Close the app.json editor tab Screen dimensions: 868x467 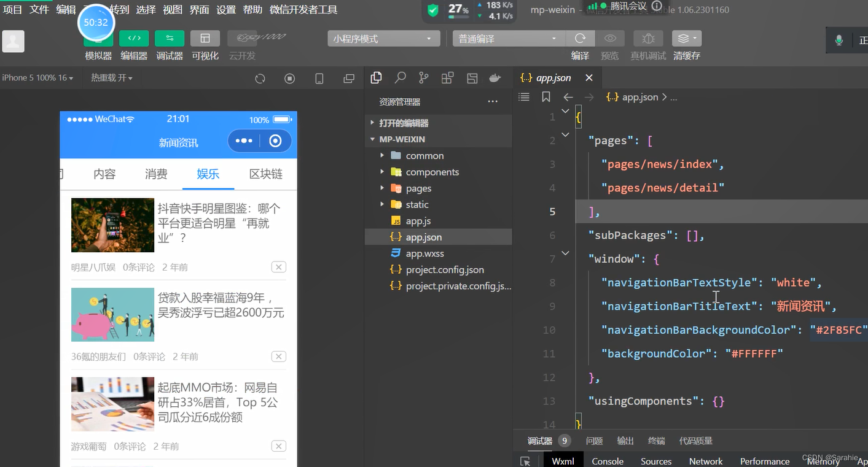click(589, 78)
